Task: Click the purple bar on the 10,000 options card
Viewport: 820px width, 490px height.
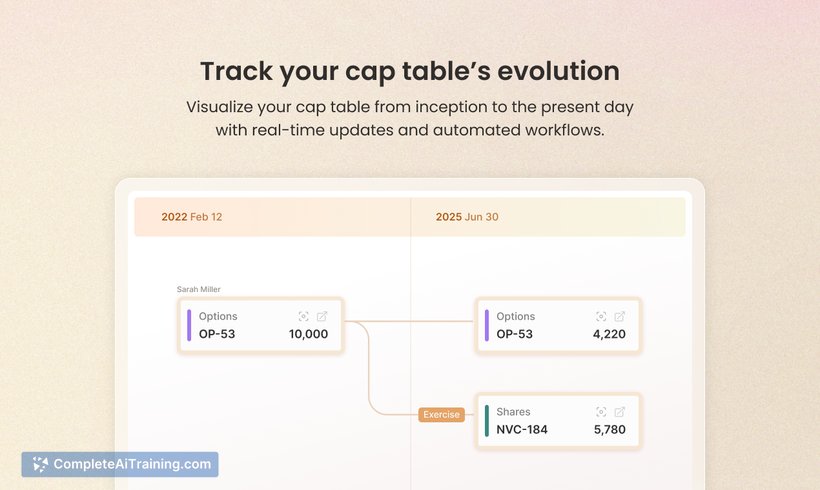Action: 189,325
